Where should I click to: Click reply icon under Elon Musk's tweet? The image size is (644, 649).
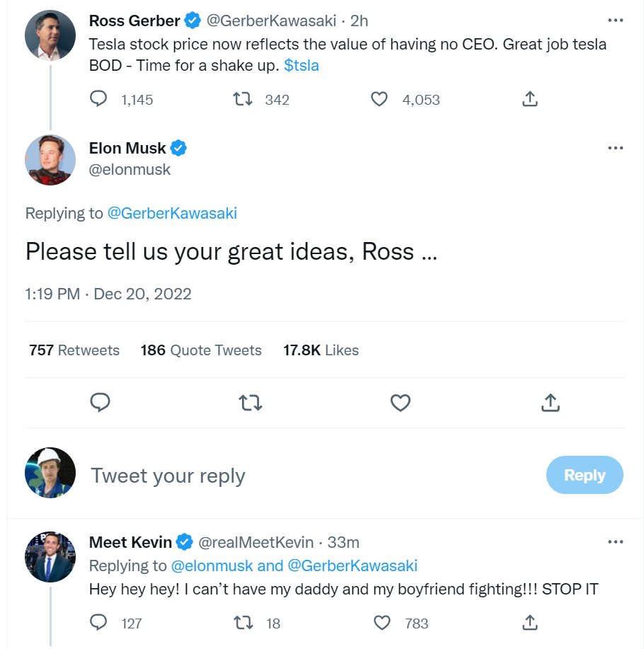click(x=100, y=403)
